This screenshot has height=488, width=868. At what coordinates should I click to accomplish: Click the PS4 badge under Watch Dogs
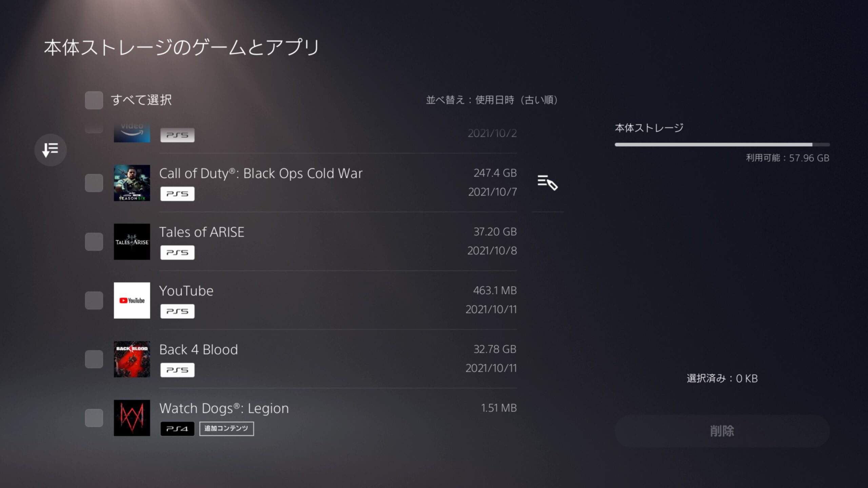177,429
